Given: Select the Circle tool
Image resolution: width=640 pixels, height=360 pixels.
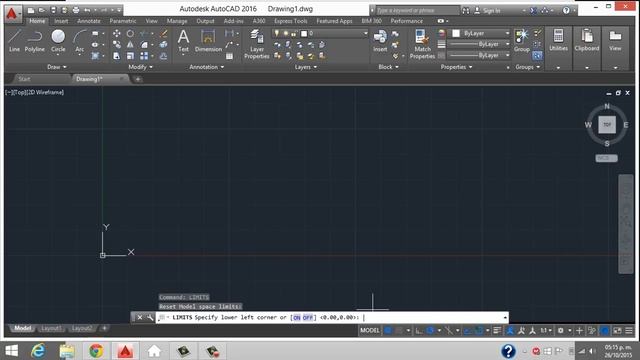Looking at the screenshot, I should (x=58, y=40).
